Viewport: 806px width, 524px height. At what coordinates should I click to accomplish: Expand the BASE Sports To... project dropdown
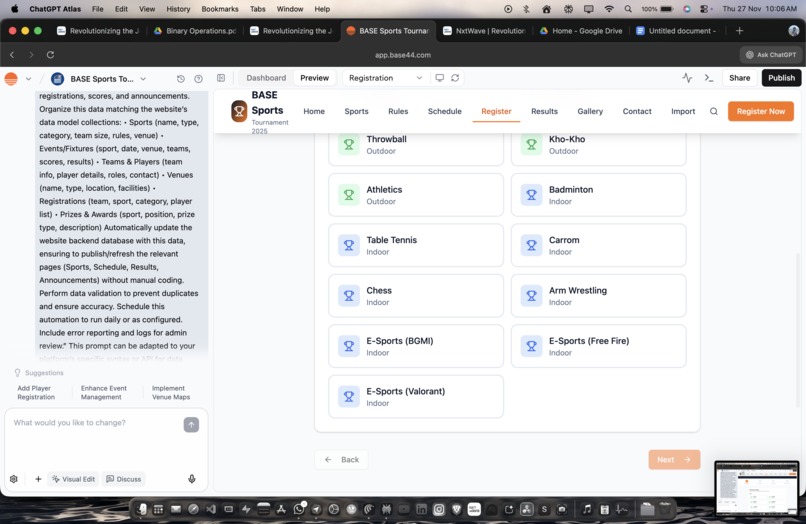[x=143, y=79]
